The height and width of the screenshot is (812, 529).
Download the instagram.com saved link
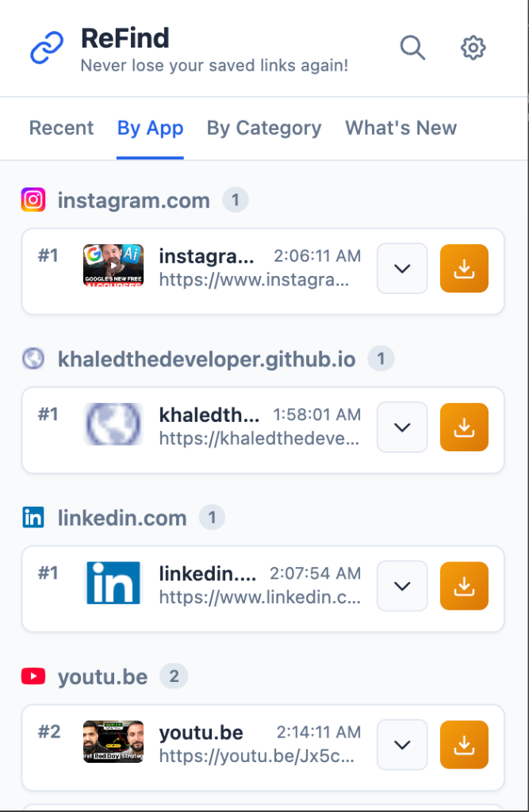pos(464,268)
